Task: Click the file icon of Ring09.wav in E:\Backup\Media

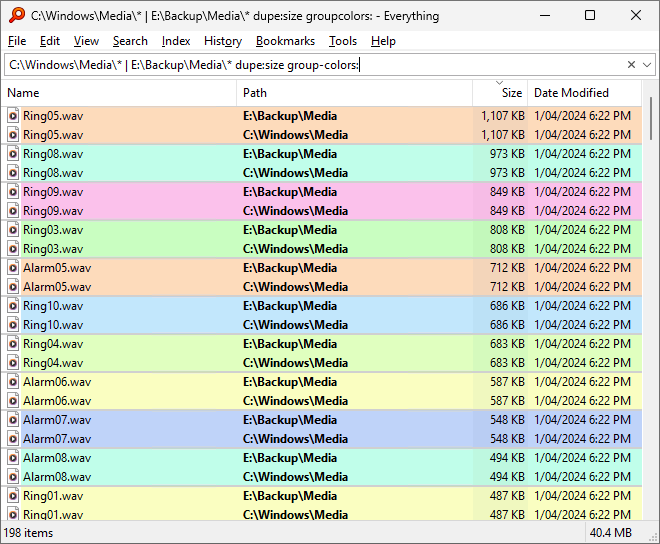Action: click(13, 192)
